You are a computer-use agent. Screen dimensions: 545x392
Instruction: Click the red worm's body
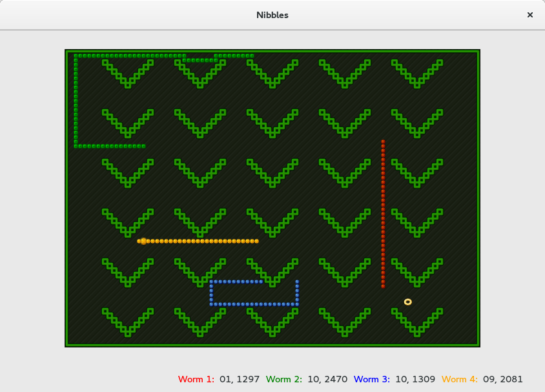point(383,214)
